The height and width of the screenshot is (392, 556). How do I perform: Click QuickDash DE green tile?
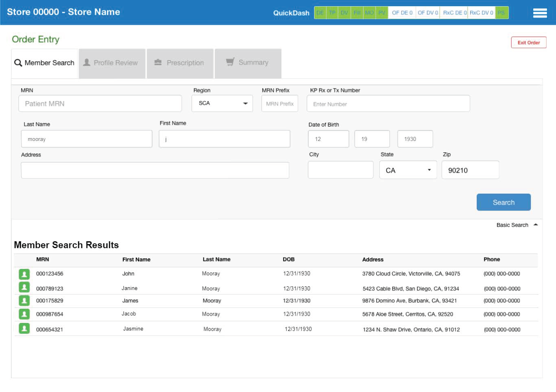click(320, 13)
